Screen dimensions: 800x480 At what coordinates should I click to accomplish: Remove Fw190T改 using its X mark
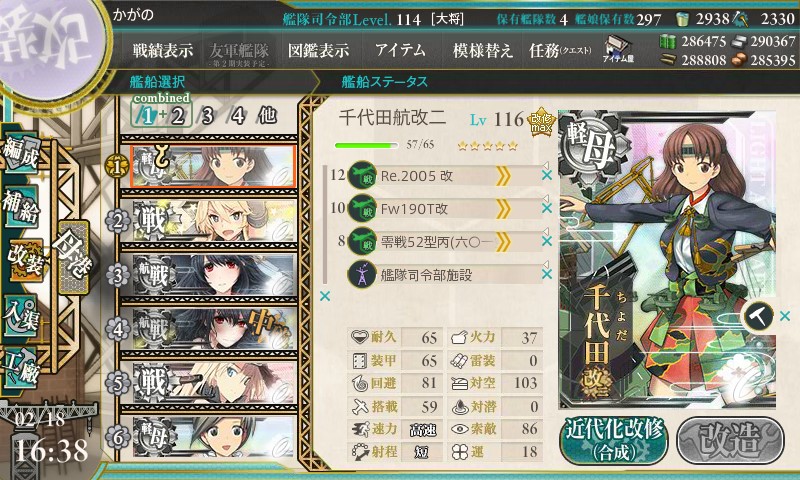point(546,208)
